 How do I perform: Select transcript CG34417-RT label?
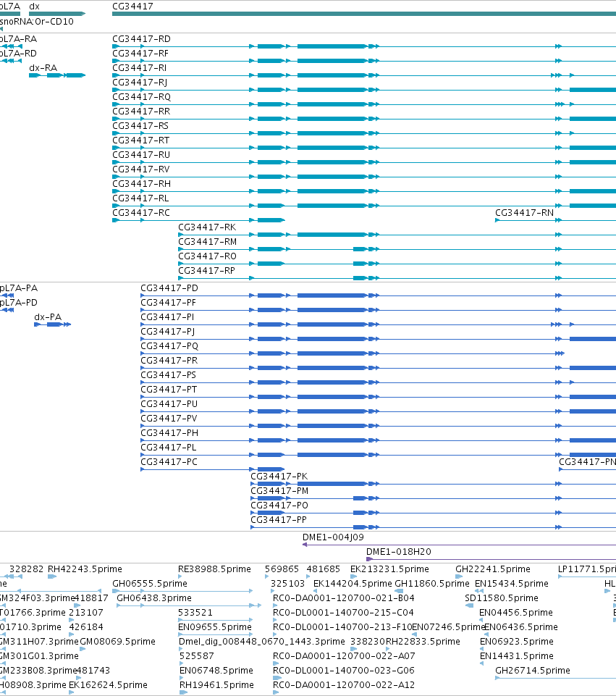pos(141,141)
